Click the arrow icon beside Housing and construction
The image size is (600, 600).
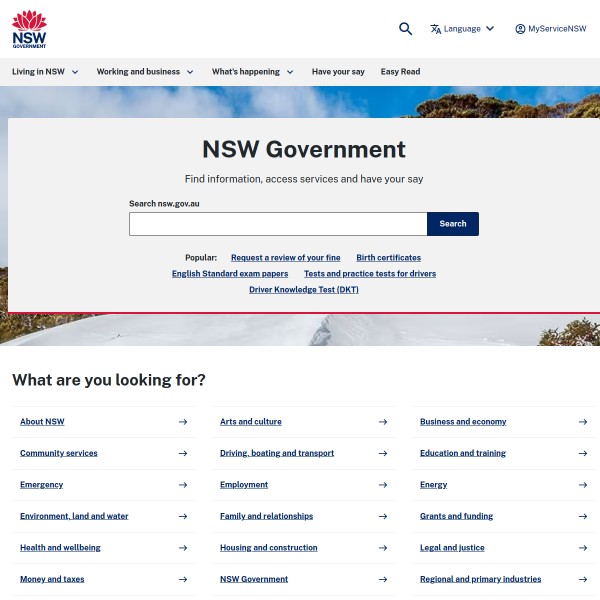click(382, 548)
